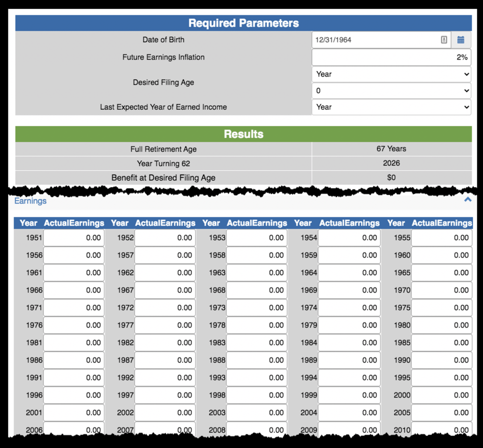This screenshot has height=448, width=483.
Task: Click the 1976 actual earnings field
Action: click(x=74, y=325)
